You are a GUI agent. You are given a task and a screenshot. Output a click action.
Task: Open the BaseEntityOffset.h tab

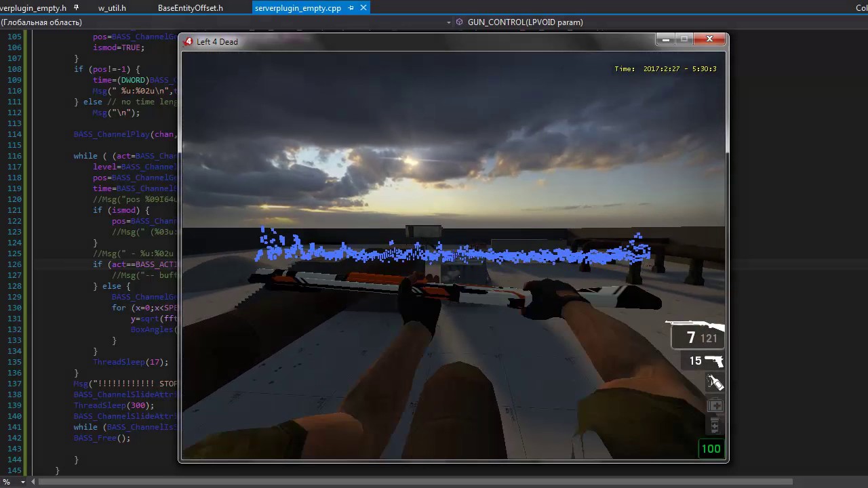[190, 8]
